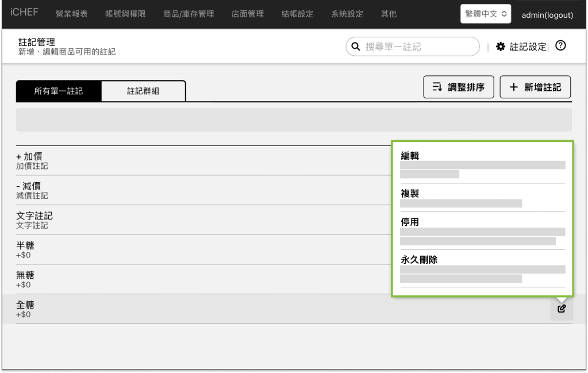Viewport: 588px width, 373px height.
Task: Open the 商品/庫存管理 menu
Action: click(x=189, y=14)
